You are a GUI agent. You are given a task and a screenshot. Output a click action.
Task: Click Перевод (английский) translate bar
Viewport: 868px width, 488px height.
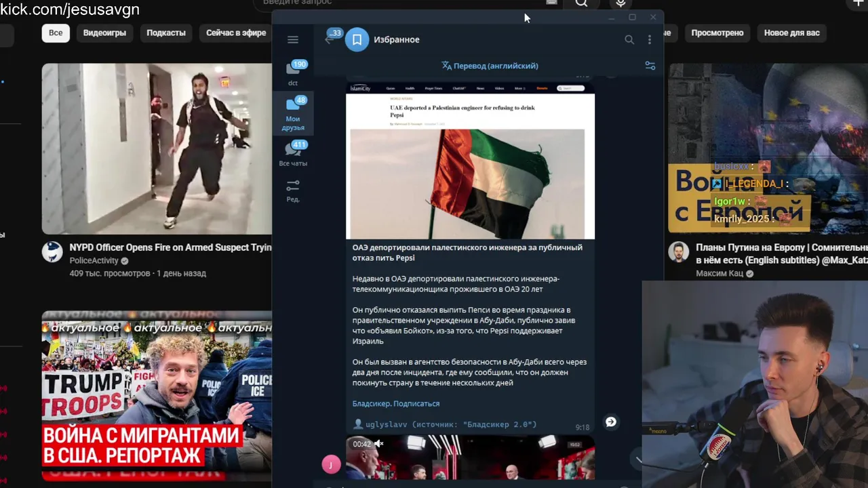[x=490, y=66]
